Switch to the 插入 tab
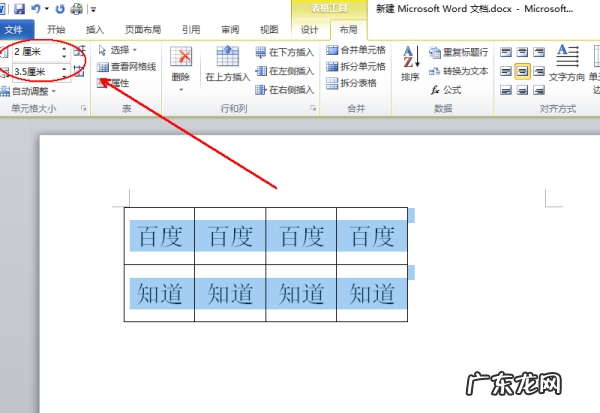This screenshot has width=600, height=413. (x=95, y=29)
